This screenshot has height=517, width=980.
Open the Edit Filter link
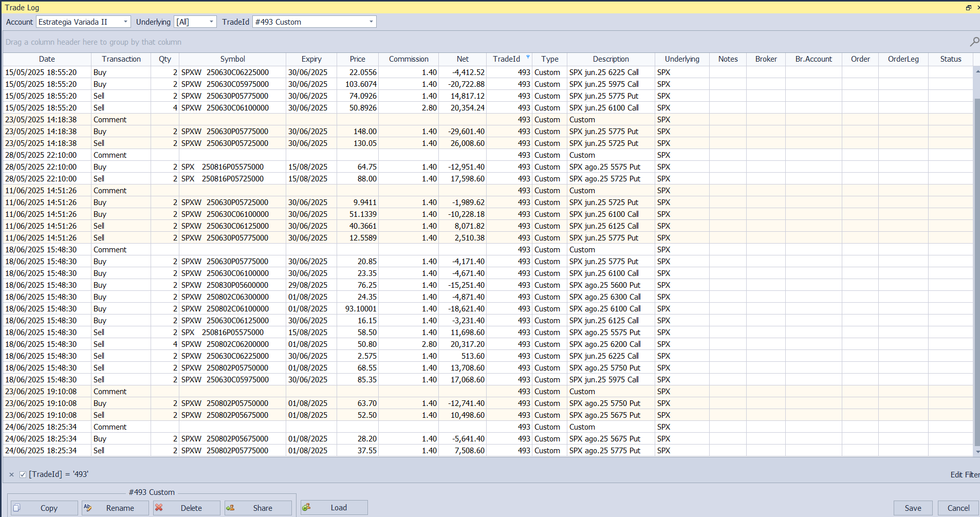pyautogui.click(x=965, y=474)
